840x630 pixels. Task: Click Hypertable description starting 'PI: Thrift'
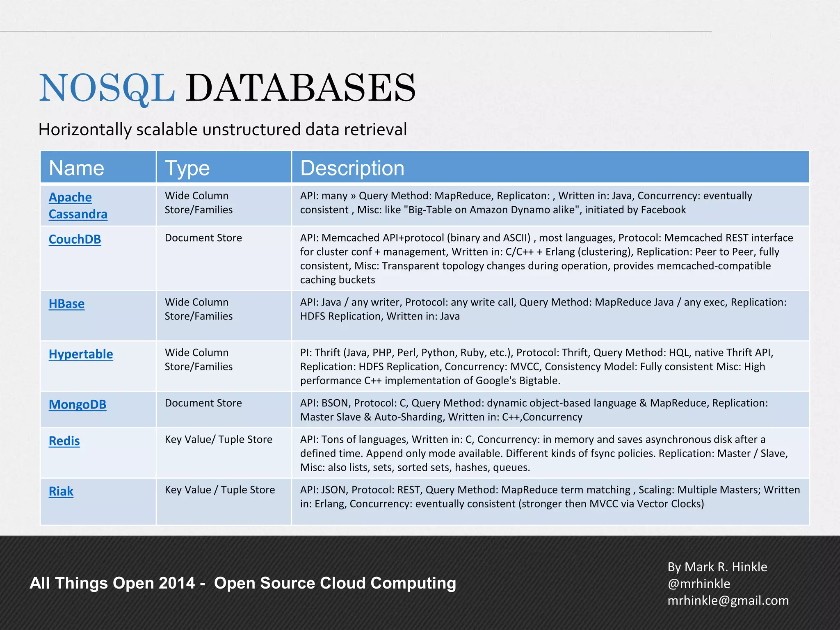(x=550, y=366)
